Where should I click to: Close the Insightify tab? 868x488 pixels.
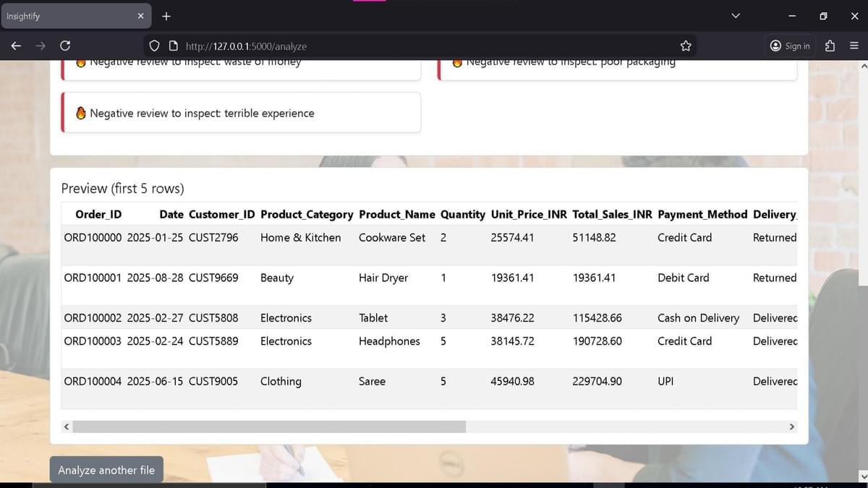[140, 16]
